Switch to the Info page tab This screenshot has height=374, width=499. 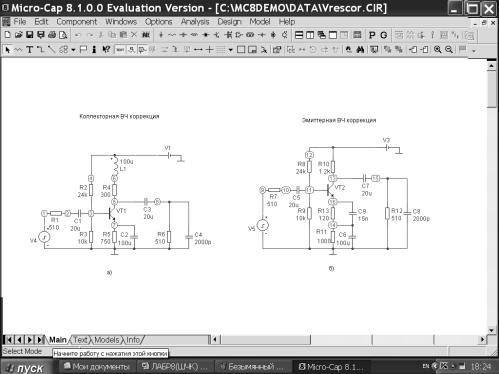[x=133, y=340]
